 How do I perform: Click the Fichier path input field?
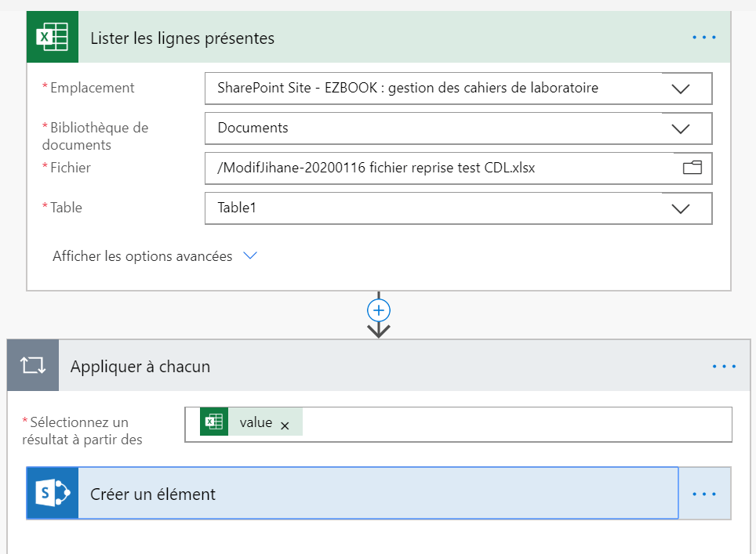[439, 168]
